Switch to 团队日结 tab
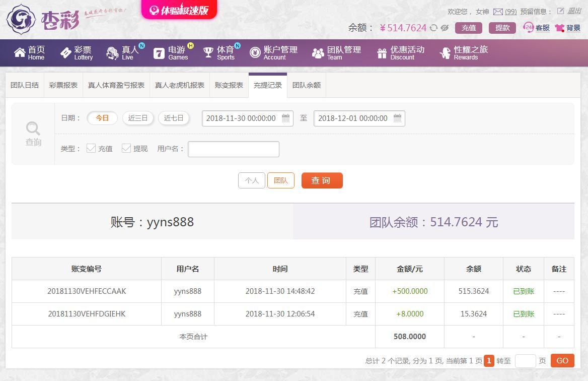This screenshot has width=588, height=381. point(25,85)
